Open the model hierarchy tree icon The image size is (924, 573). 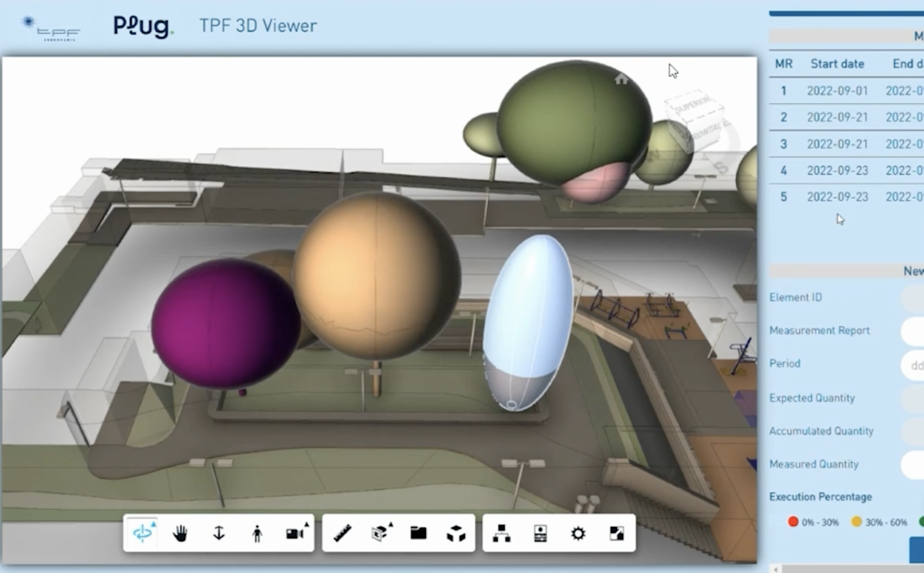tap(503, 534)
